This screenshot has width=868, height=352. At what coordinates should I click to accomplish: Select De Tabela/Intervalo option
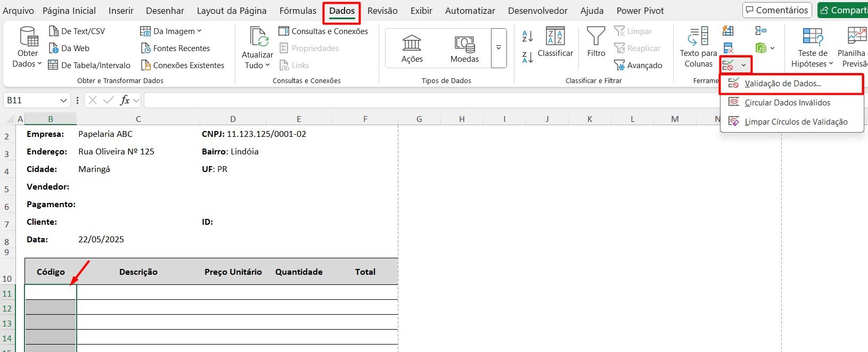coord(89,66)
